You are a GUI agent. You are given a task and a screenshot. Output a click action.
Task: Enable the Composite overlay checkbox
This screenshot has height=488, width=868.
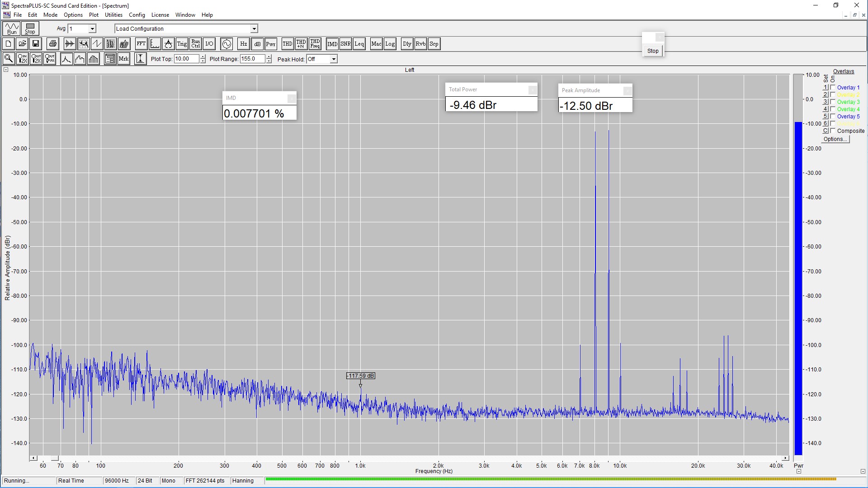(833, 131)
